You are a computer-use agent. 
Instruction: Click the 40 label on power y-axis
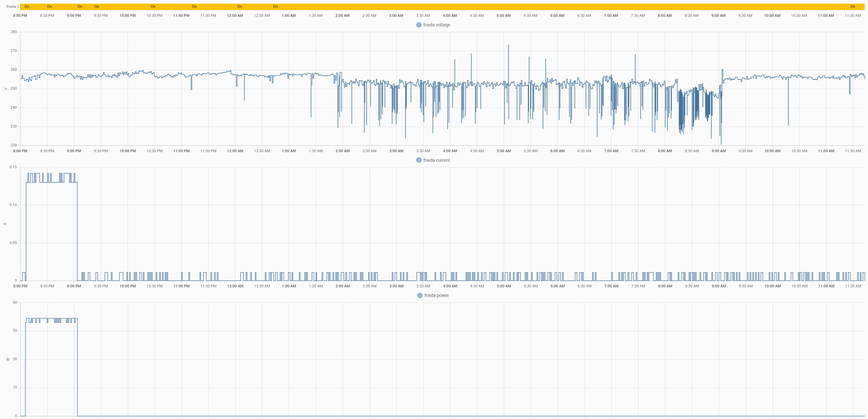coord(15,302)
